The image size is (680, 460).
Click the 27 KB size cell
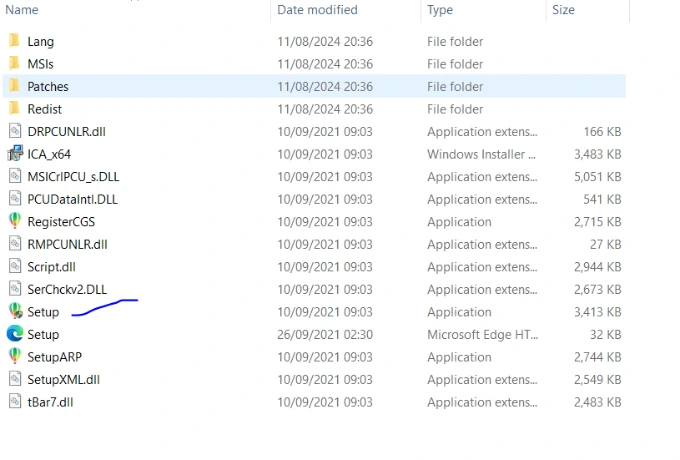click(605, 245)
